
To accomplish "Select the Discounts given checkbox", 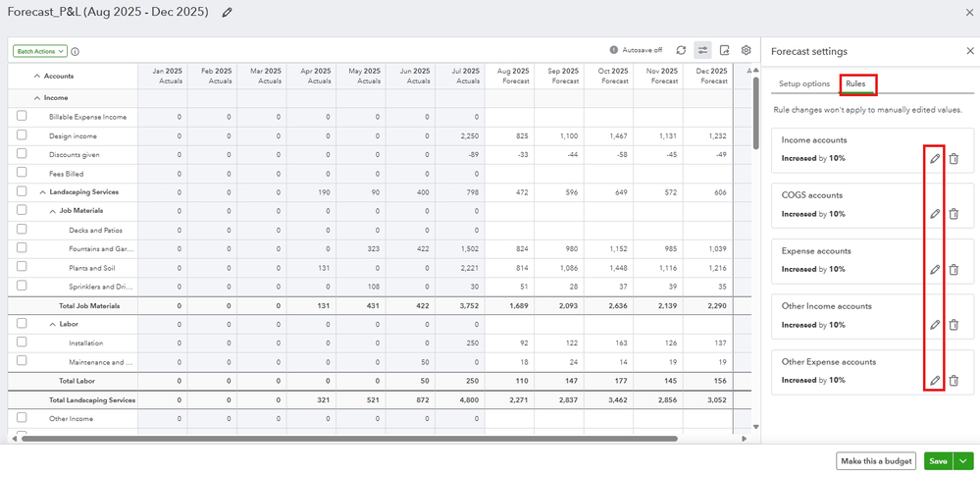I will coord(22,154).
